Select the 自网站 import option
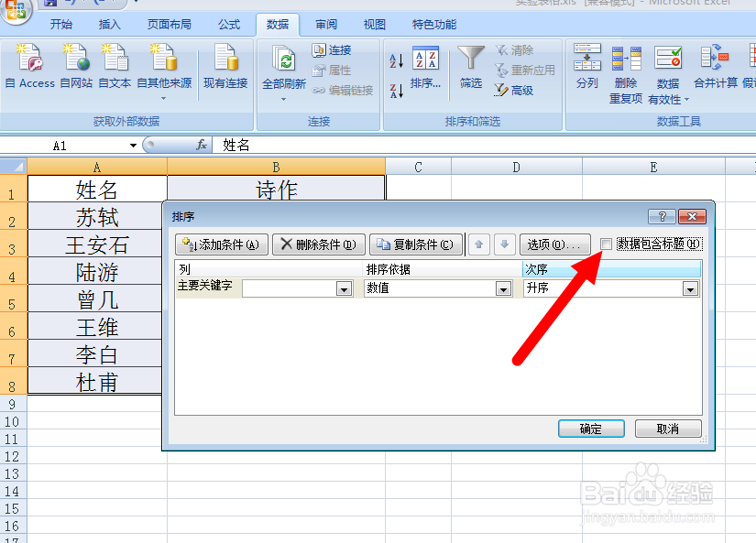 (x=76, y=67)
